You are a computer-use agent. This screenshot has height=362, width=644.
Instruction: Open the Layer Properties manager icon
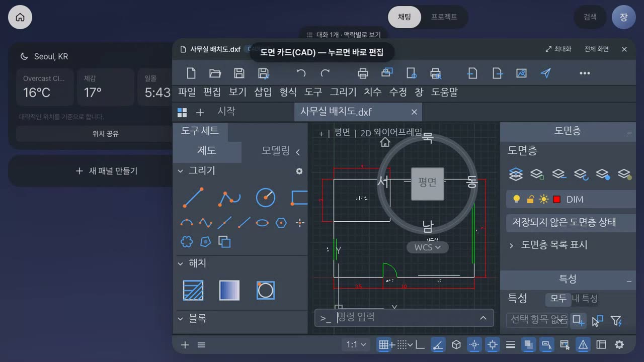pyautogui.click(x=516, y=174)
